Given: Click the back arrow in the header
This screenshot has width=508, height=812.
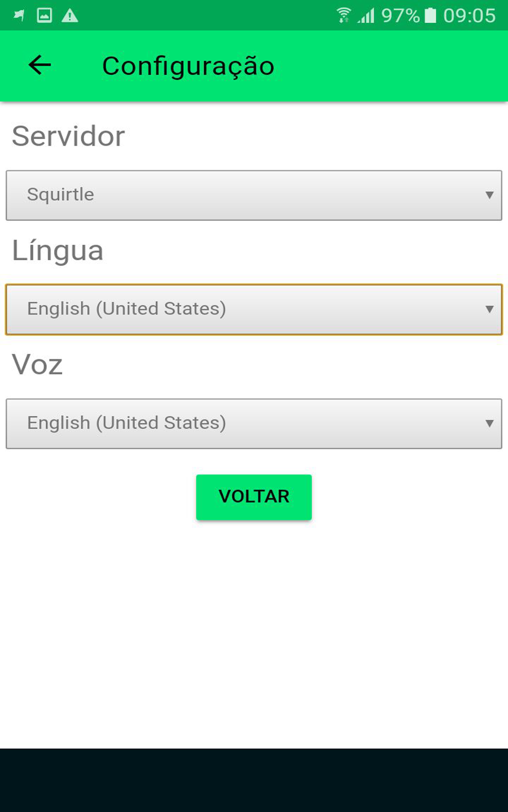Looking at the screenshot, I should click(40, 66).
